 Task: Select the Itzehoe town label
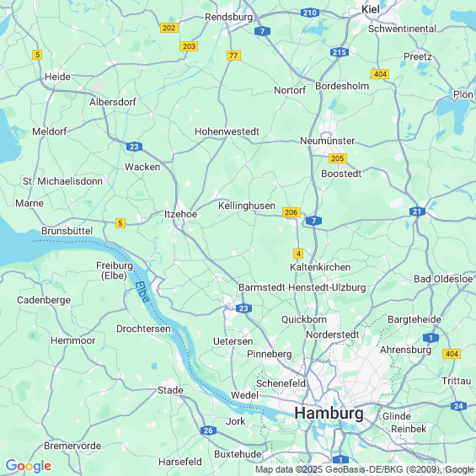click(180, 214)
